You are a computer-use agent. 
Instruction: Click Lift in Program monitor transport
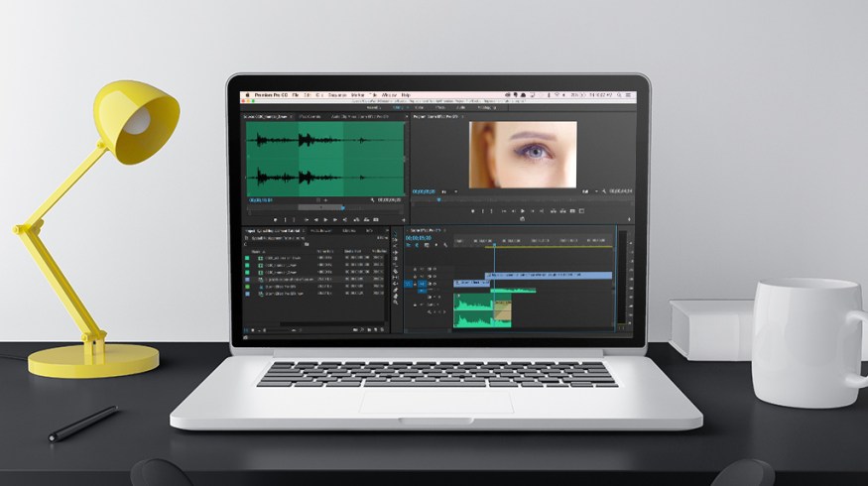click(553, 211)
